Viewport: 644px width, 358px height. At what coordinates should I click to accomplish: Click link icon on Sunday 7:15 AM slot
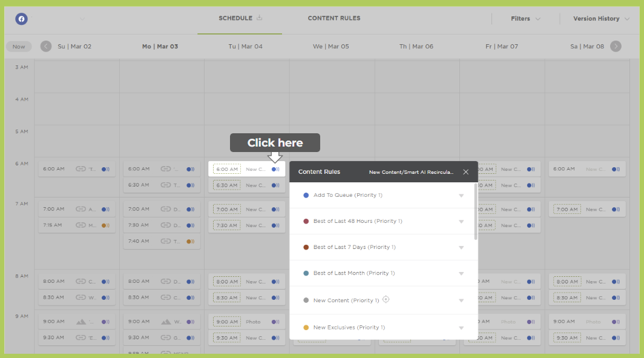tap(80, 225)
